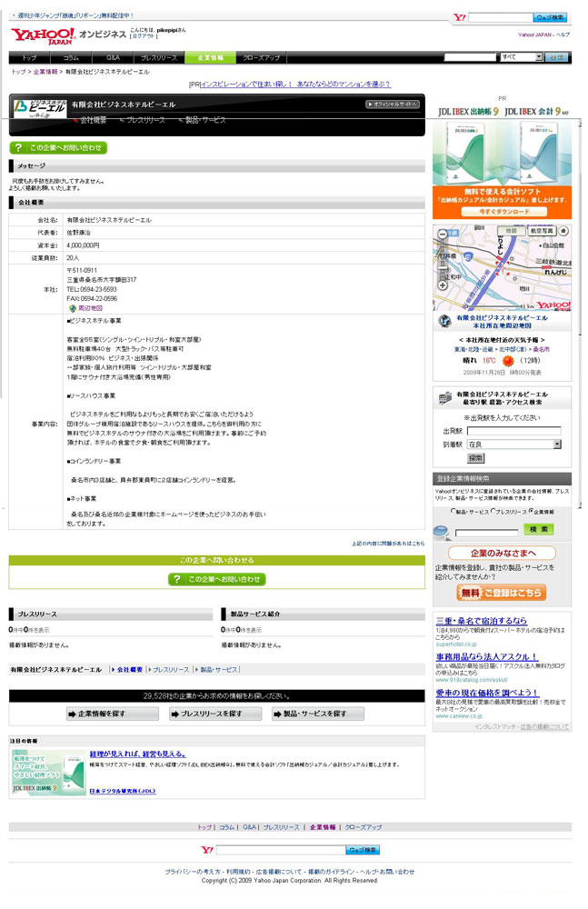Click the 経理が見えれば、経営も見える link
This screenshot has height=909, width=588.
[x=138, y=754]
